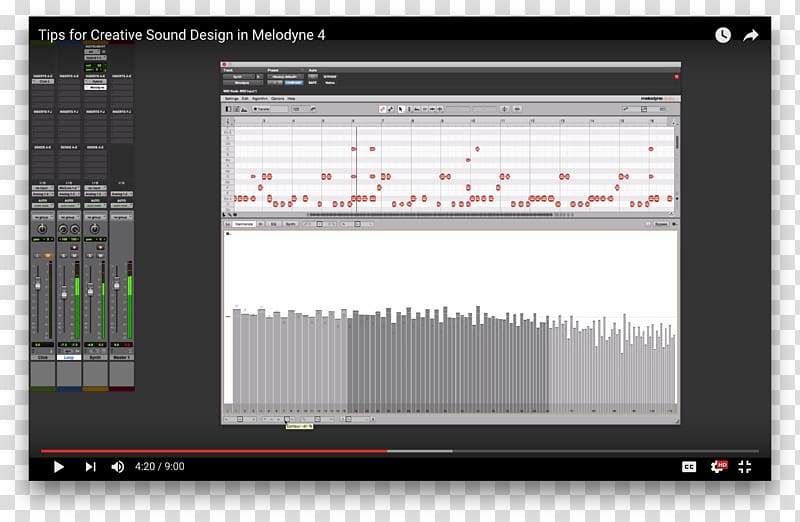
Task: Play the YouTube video
Action: click(x=59, y=467)
